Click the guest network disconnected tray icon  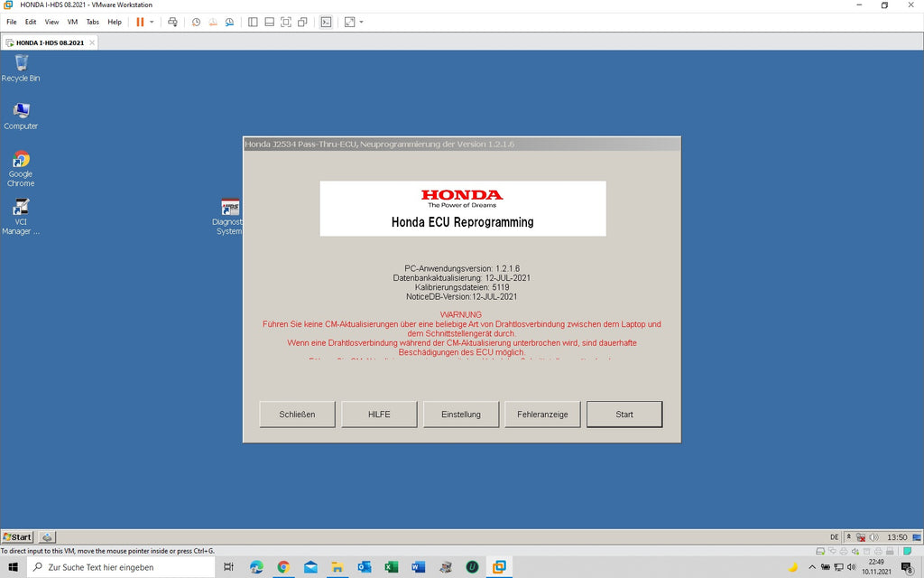click(861, 537)
